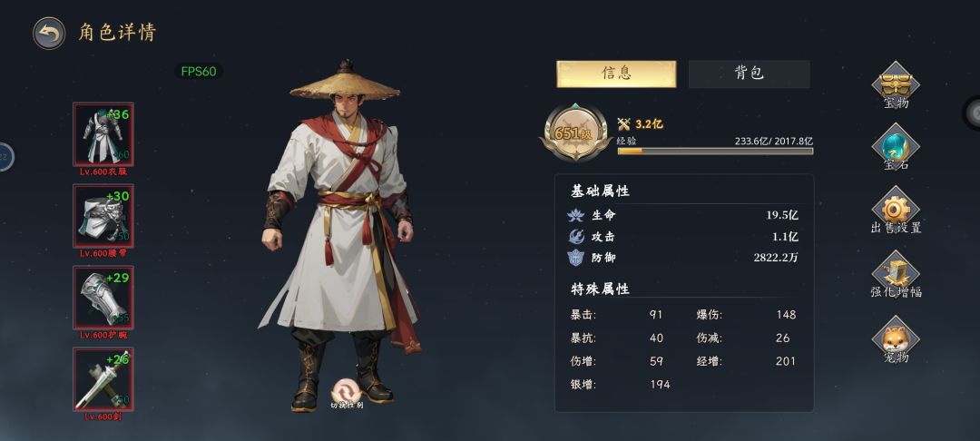Open the 宝石 gemstone icon
980x441 pixels.
896,147
